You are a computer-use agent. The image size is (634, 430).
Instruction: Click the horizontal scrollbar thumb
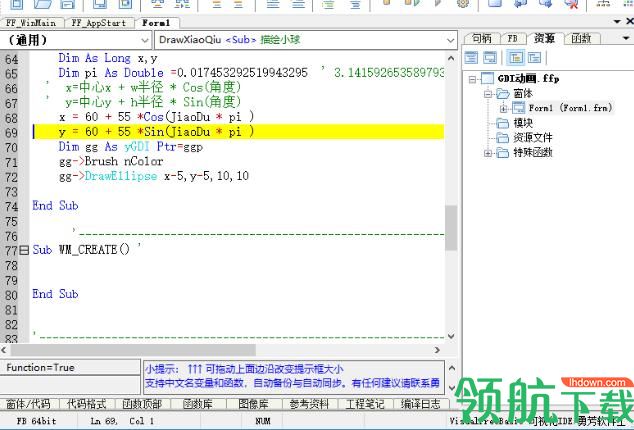133,350
